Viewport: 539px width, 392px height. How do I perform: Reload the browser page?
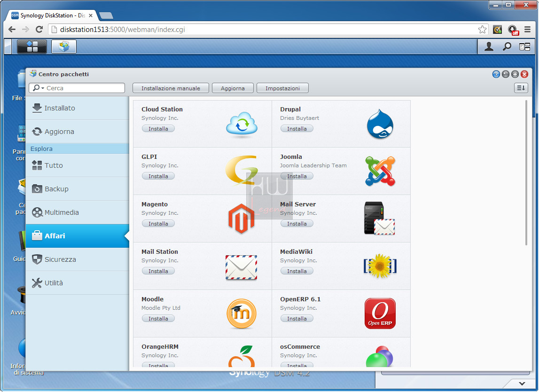tap(39, 30)
